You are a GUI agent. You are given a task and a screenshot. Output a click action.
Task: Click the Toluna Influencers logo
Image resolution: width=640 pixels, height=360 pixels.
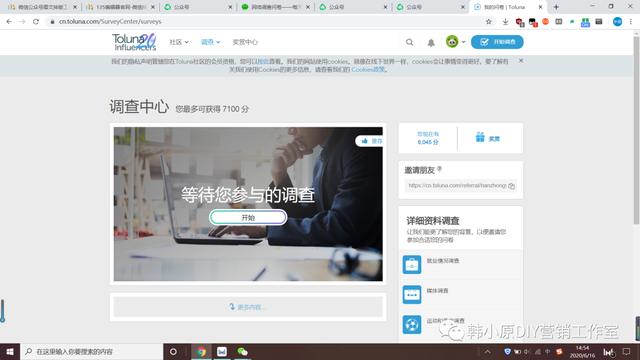(x=134, y=42)
